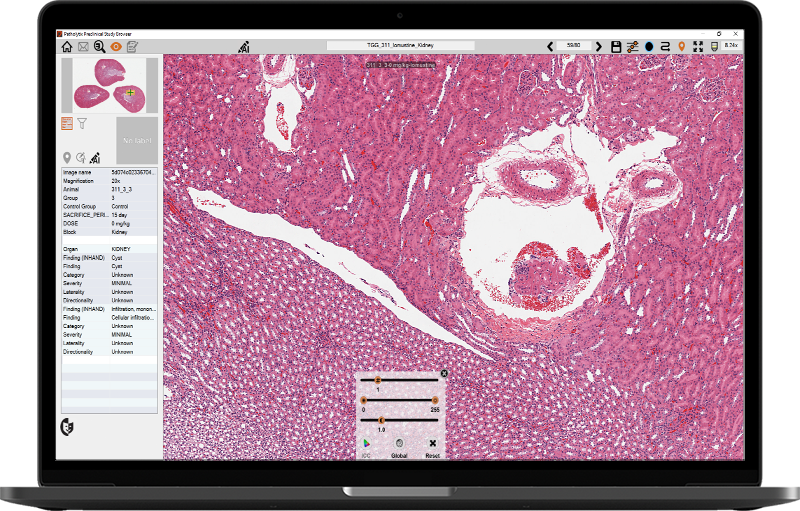Select the DOSE 0 mg/kg row
The image size is (800, 511).
(x=110, y=223)
